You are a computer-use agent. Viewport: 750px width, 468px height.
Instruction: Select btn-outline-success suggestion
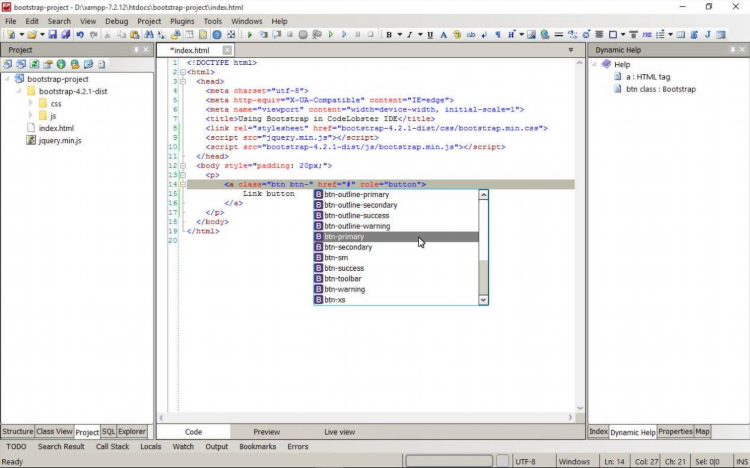(x=396, y=215)
